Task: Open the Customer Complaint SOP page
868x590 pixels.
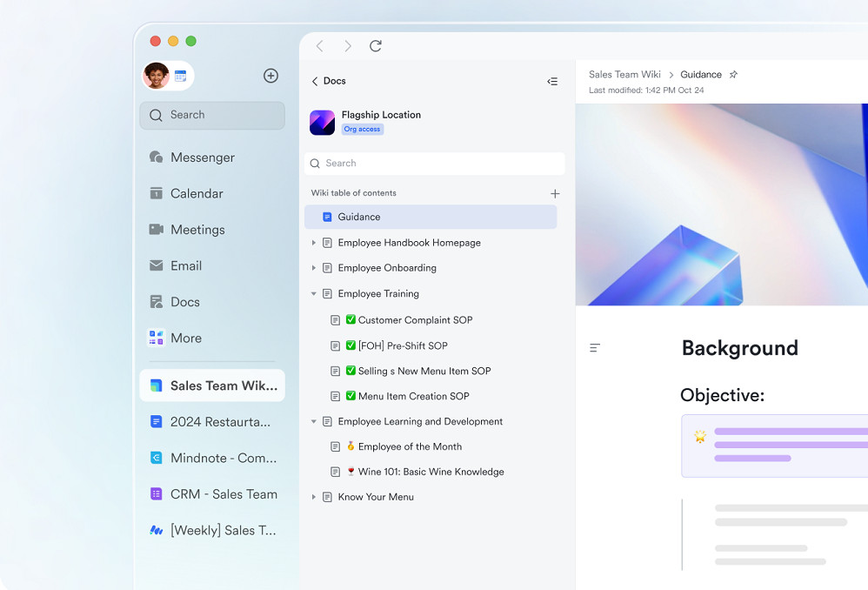Action: pyautogui.click(x=415, y=320)
